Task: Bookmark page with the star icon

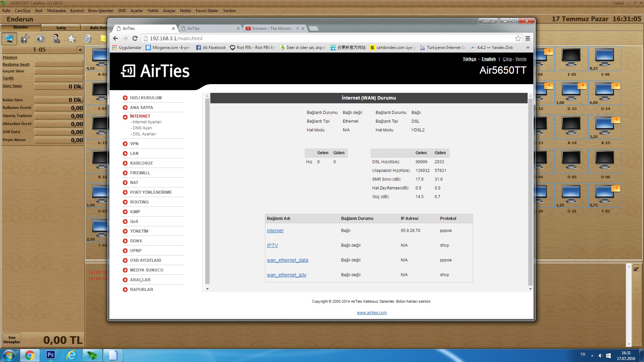Action: (518, 39)
